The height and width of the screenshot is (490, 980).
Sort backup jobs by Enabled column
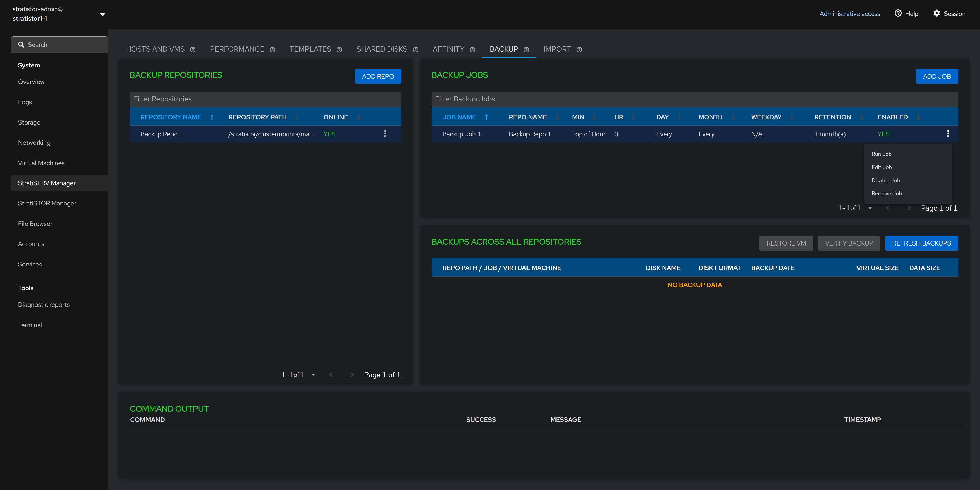point(918,117)
